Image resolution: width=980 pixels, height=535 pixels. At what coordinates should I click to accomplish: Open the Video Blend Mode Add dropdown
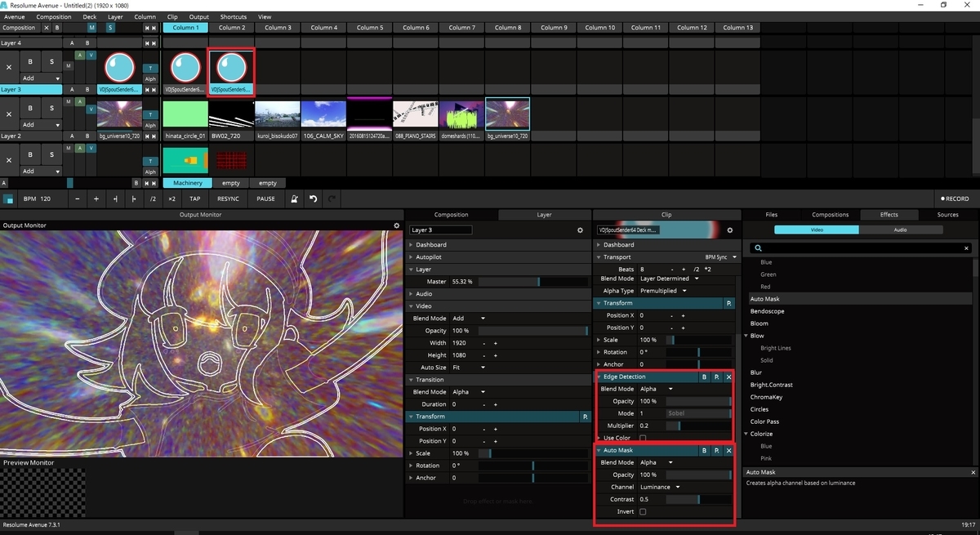coord(468,319)
